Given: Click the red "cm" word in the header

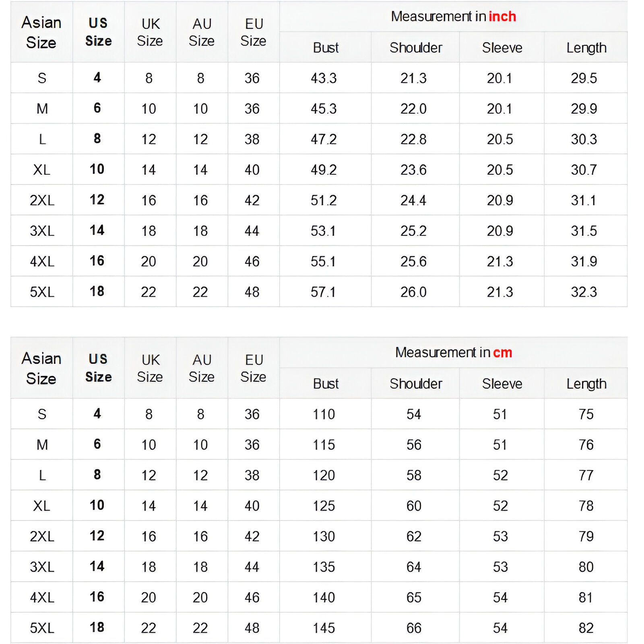Looking at the screenshot, I should tap(502, 353).
